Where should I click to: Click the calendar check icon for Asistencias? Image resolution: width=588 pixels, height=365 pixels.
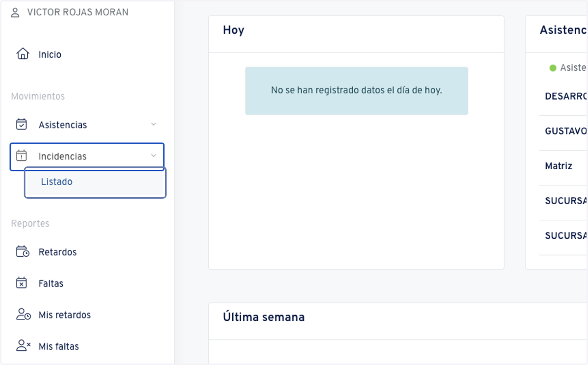[22, 124]
